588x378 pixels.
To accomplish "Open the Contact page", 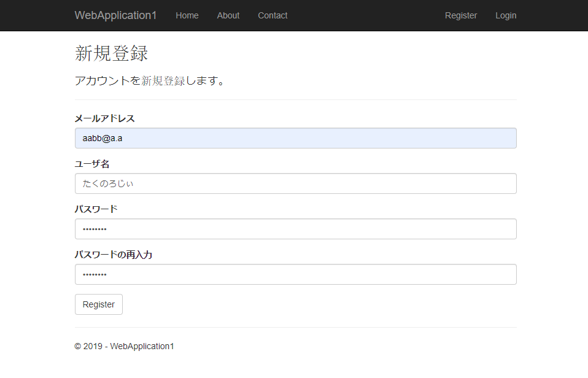I will (272, 15).
